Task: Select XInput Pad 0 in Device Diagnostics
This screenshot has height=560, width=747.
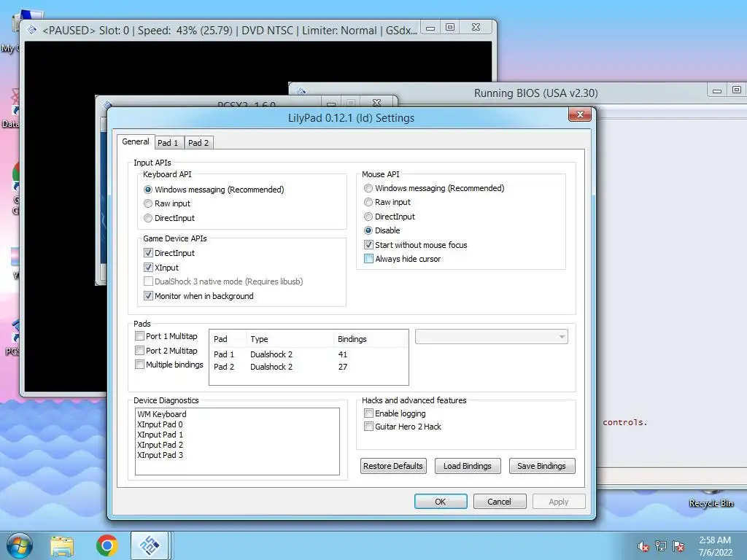Action: (x=160, y=424)
